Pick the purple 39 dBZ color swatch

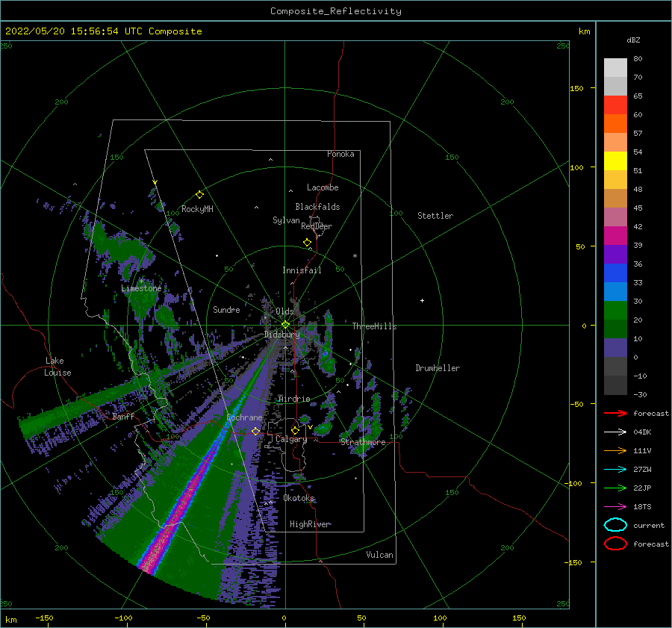point(615,254)
